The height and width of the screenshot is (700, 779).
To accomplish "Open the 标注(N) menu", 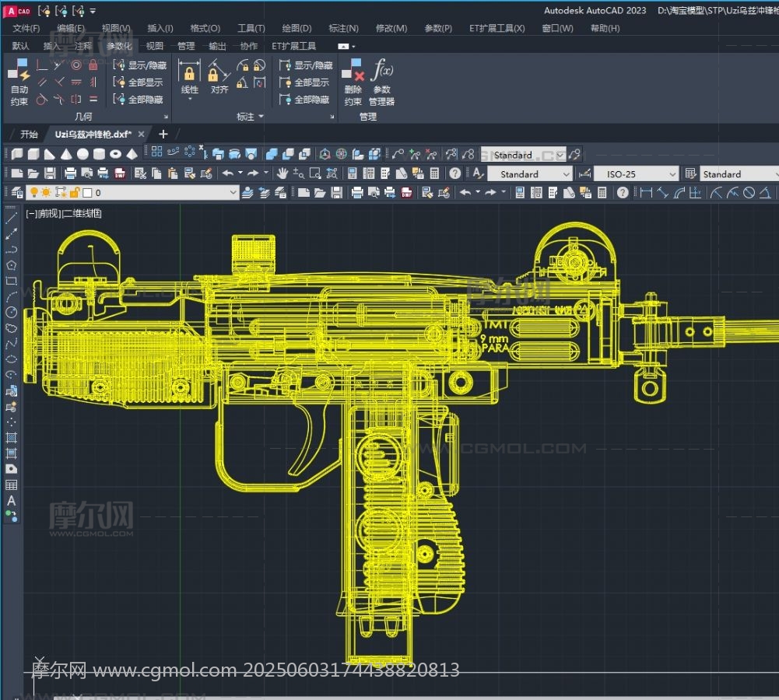I will [x=343, y=28].
